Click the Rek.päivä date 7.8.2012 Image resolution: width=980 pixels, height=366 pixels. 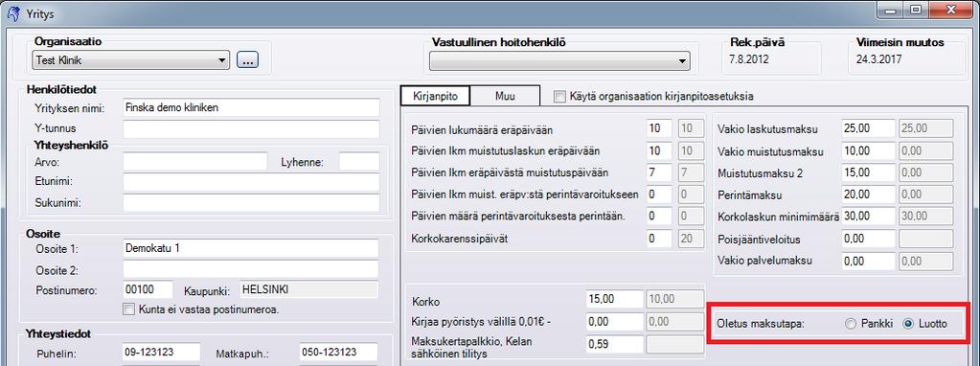point(749,60)
